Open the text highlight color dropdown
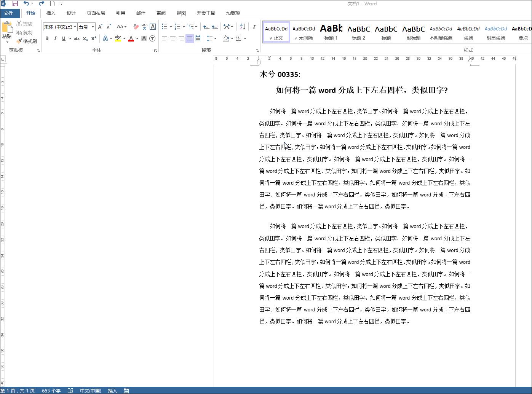Viewport: 532px width, 394px height. [124, 38]
